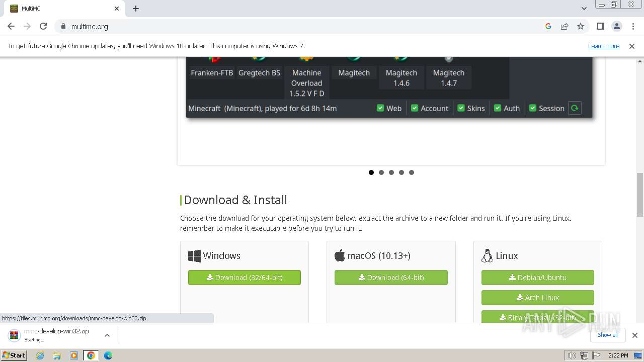Close the downloads bar
Viewport: 644px width, 362px height.
click(635, 335)
